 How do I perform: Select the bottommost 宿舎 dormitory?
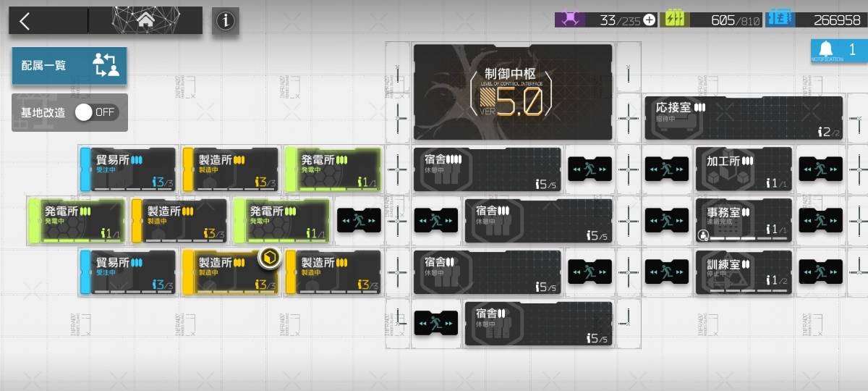click(x=537, y=324)
